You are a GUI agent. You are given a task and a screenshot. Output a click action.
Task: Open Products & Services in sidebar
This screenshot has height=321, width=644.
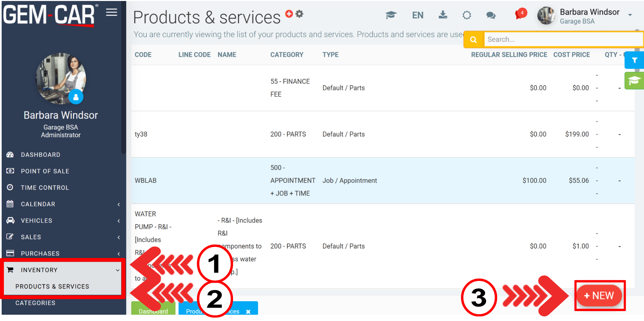click(x=52, y=287)
